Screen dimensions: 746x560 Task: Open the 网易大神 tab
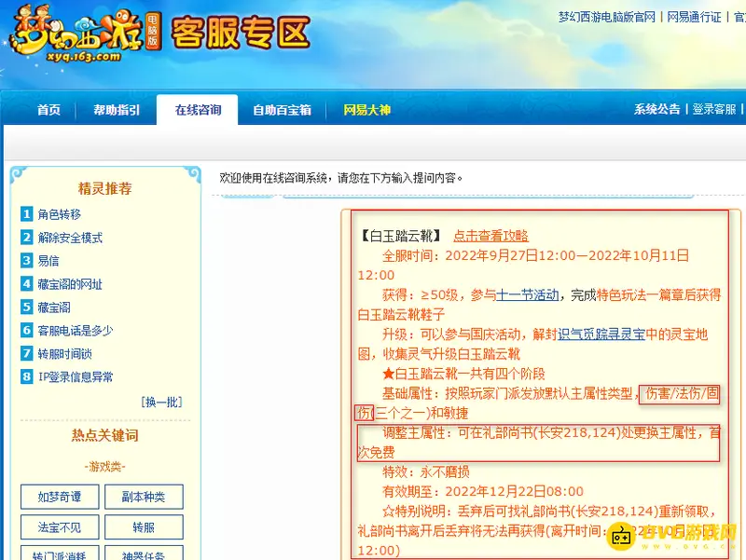(366, 110)
